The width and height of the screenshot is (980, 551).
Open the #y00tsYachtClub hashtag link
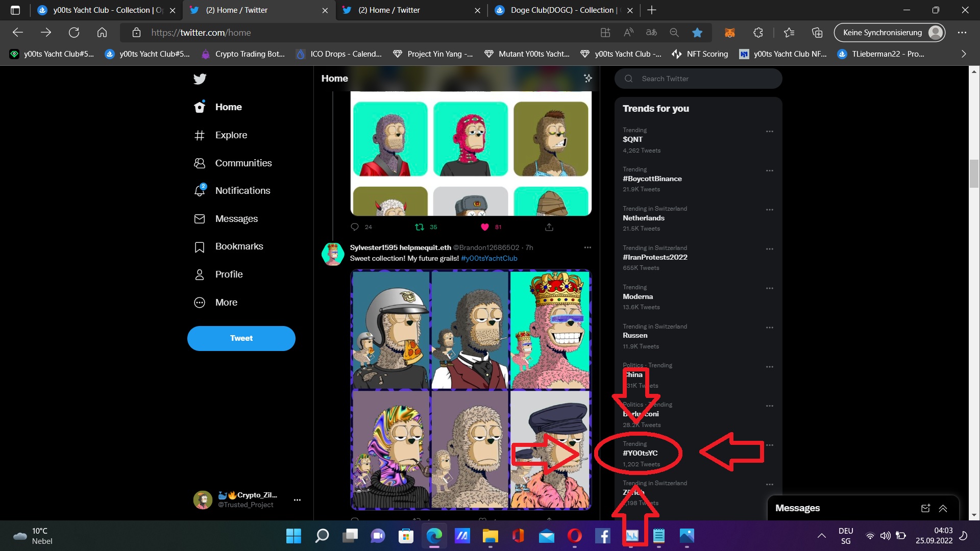click(489, 259)
